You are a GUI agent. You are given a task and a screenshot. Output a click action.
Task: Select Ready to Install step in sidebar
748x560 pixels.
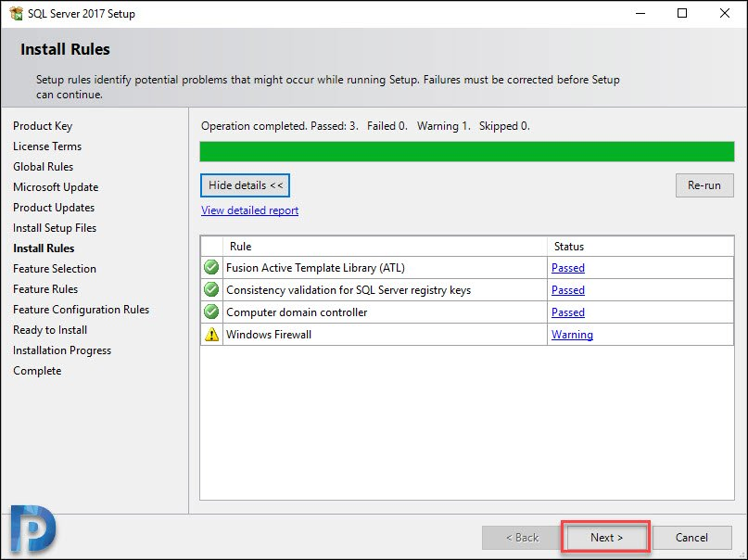pos(50,330)
